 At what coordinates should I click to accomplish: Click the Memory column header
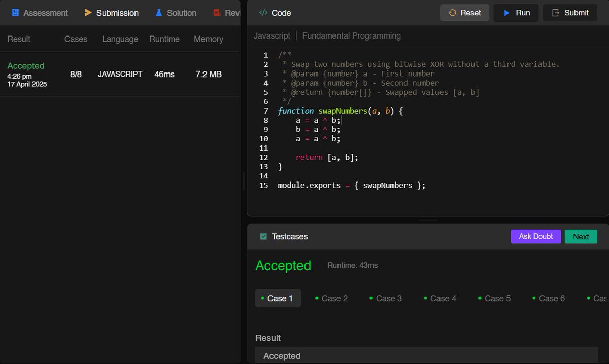(x=209, y=39)
